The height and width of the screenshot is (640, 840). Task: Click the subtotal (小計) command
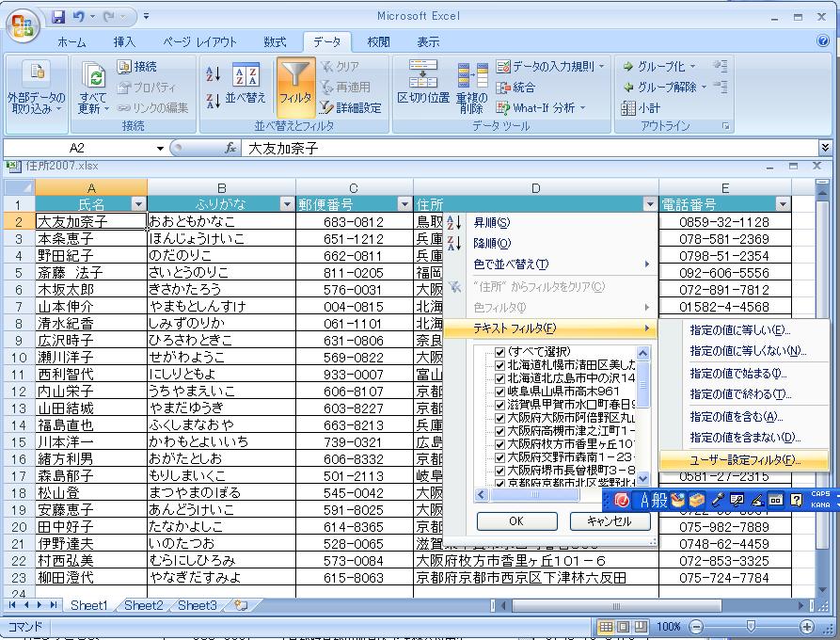(641, 107)
